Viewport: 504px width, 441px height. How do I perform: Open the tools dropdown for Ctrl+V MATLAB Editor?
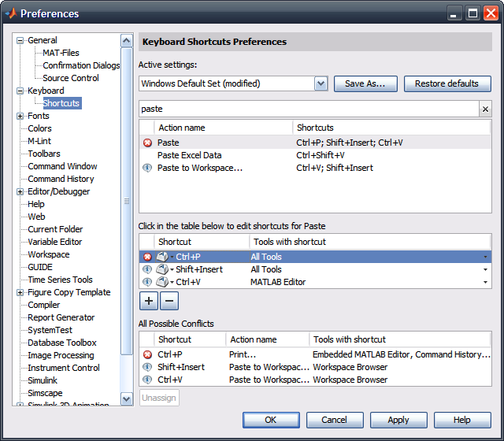(485, 282)
